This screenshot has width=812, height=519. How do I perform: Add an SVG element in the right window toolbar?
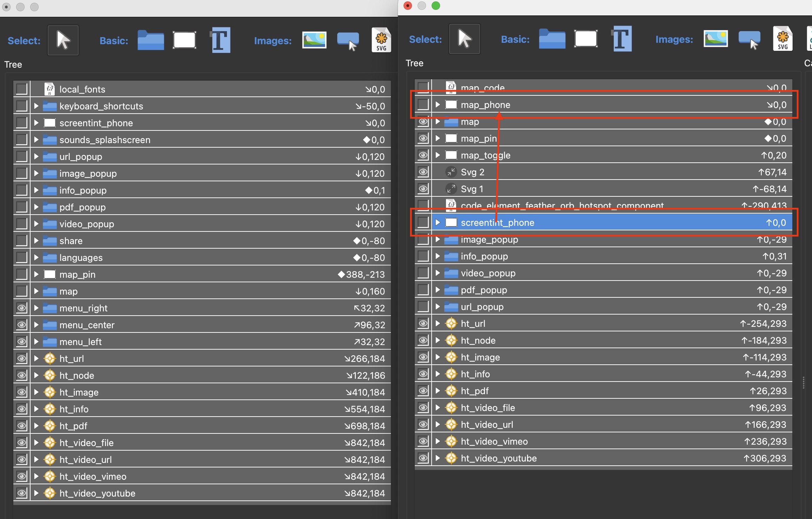coord(783,39)
